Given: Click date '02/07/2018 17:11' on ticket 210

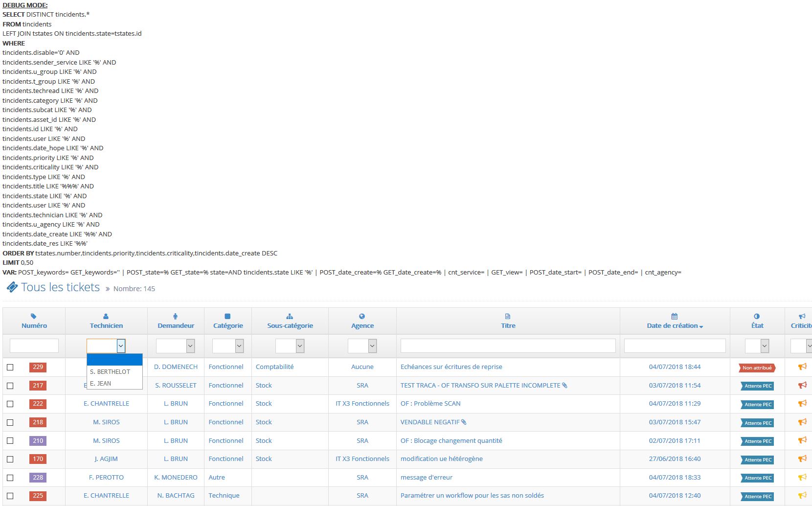Looking at the screenshot, I should (675, 440).
